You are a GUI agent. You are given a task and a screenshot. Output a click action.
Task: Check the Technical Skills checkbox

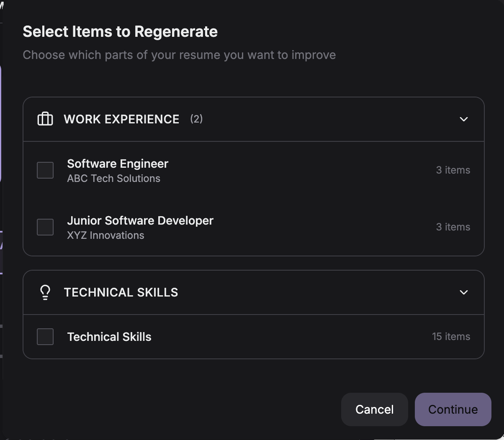(45, 337)
